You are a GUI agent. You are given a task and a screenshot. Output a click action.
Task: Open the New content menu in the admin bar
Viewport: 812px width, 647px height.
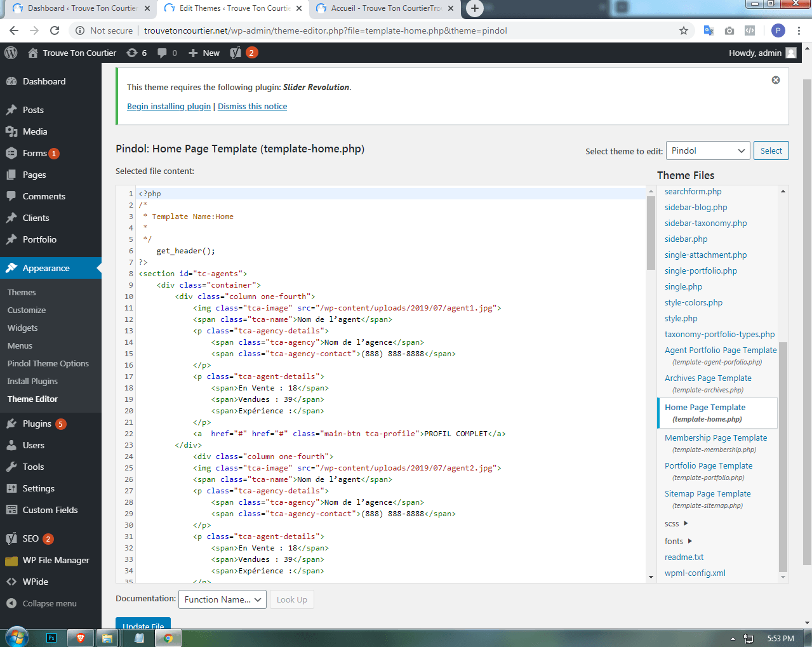click(204, 53)
